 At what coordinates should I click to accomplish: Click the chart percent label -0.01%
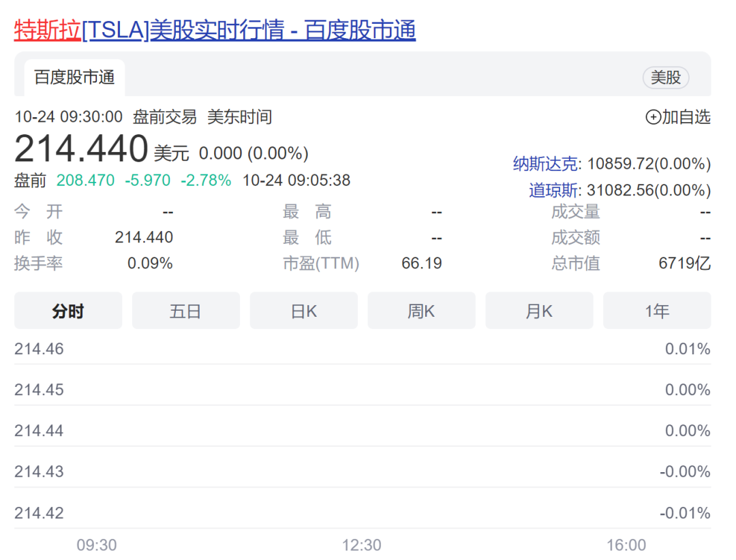pyautogui.click(x=685, y=512)
